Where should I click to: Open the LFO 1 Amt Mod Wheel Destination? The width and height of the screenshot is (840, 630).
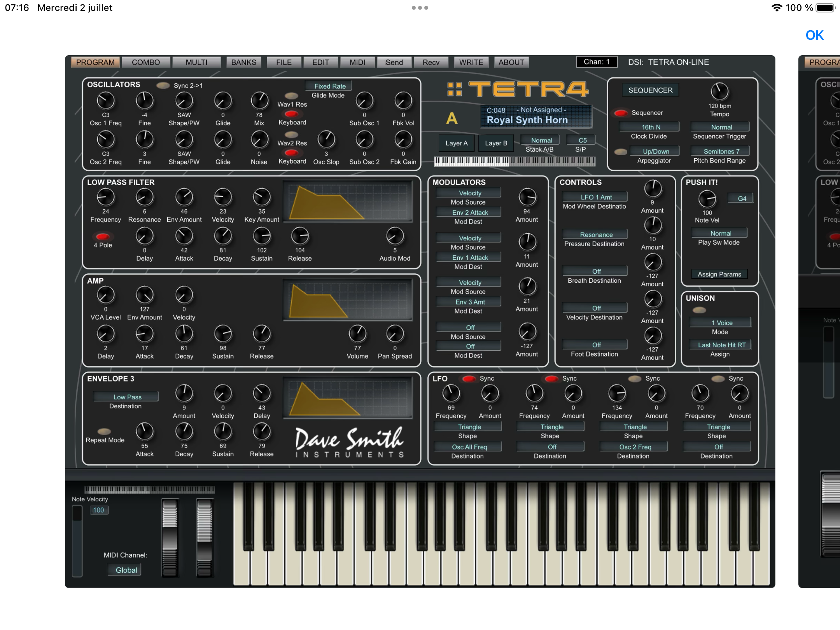[596, 197]
